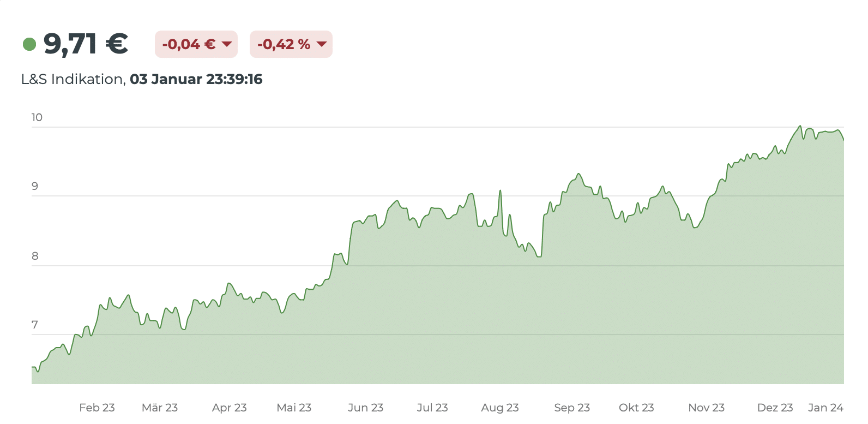
Task: Select the -0,04 € absolute change badge
Action: 196,44
